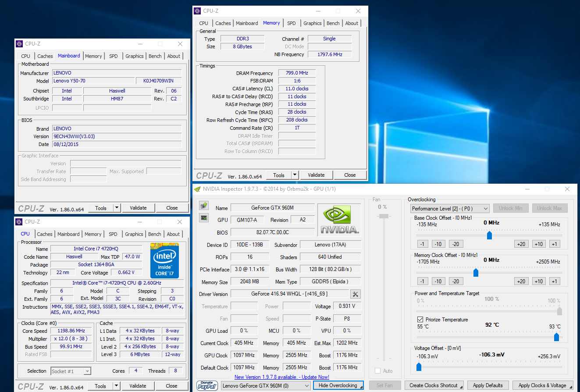Click Tools button in bottom CPU-Z window
The height and width of the screenshot is (392, 580).
point(100,386)
